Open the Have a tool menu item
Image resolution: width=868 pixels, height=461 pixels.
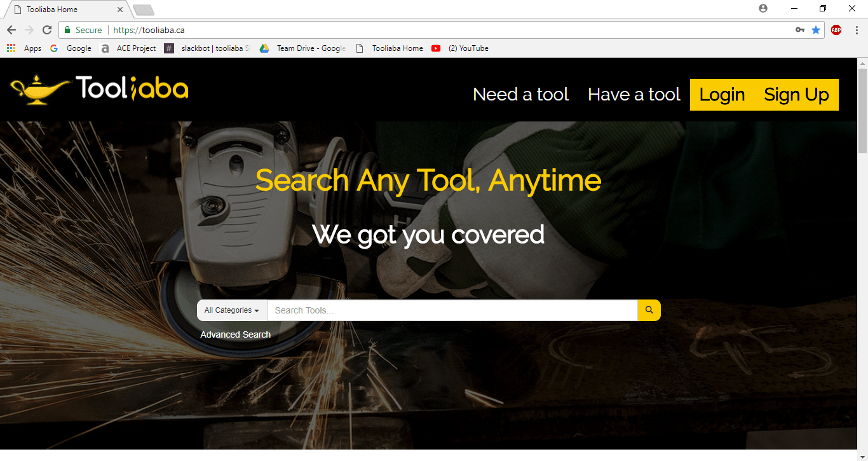(634, 95)
